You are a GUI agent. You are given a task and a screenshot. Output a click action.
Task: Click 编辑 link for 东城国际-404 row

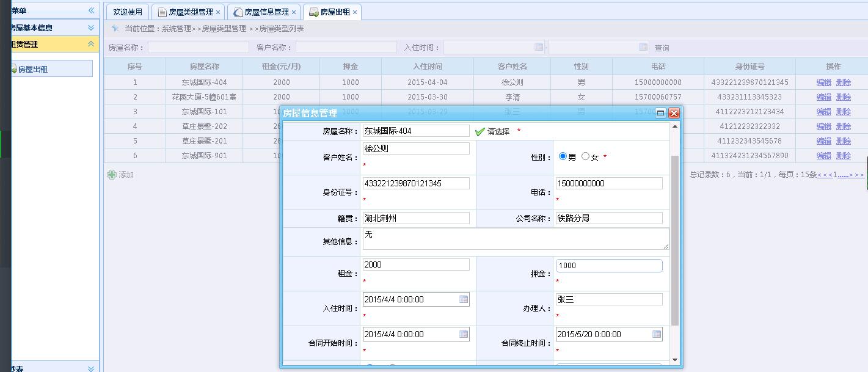[823, 82]
